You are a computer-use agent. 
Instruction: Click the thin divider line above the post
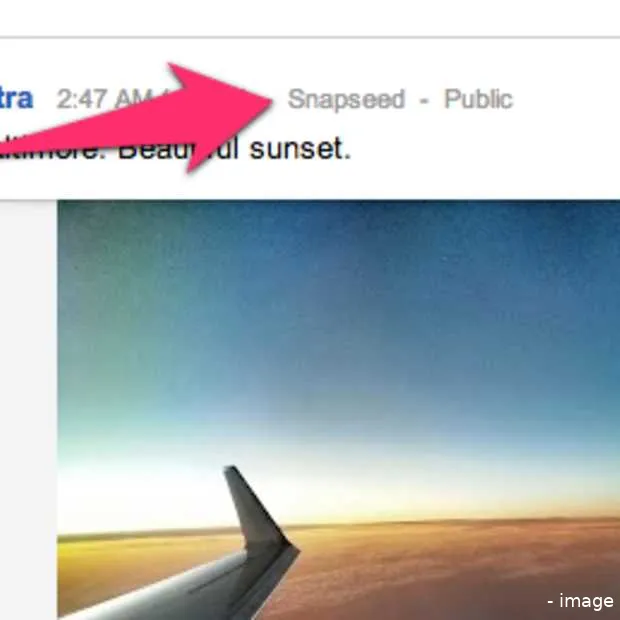pyautogui.click(x=310, y=38)
